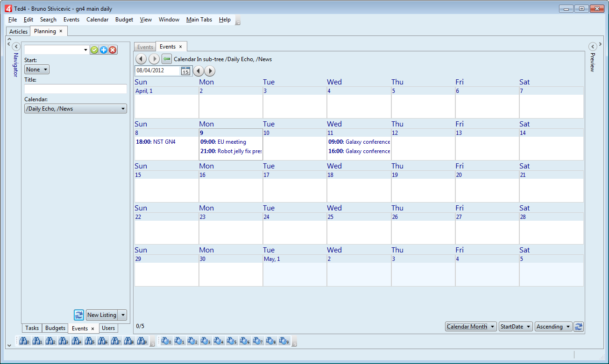Screen dimensions: 609x364
Task: Open the Calendar Month view dropdown
Action: point(471,327)
